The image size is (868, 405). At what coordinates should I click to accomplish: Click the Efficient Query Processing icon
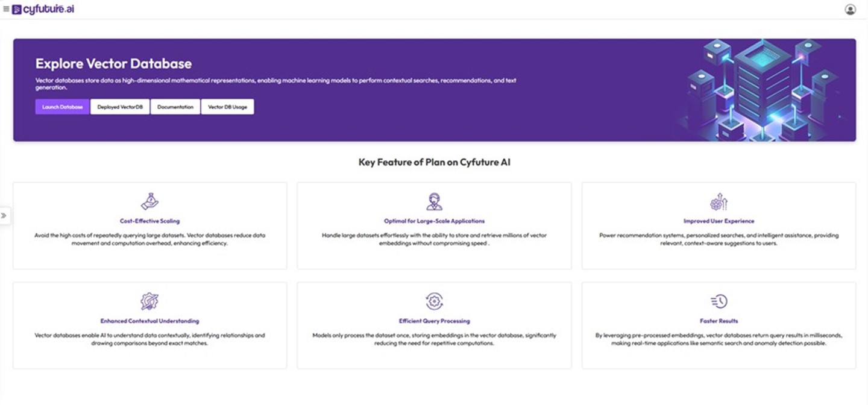434,301
